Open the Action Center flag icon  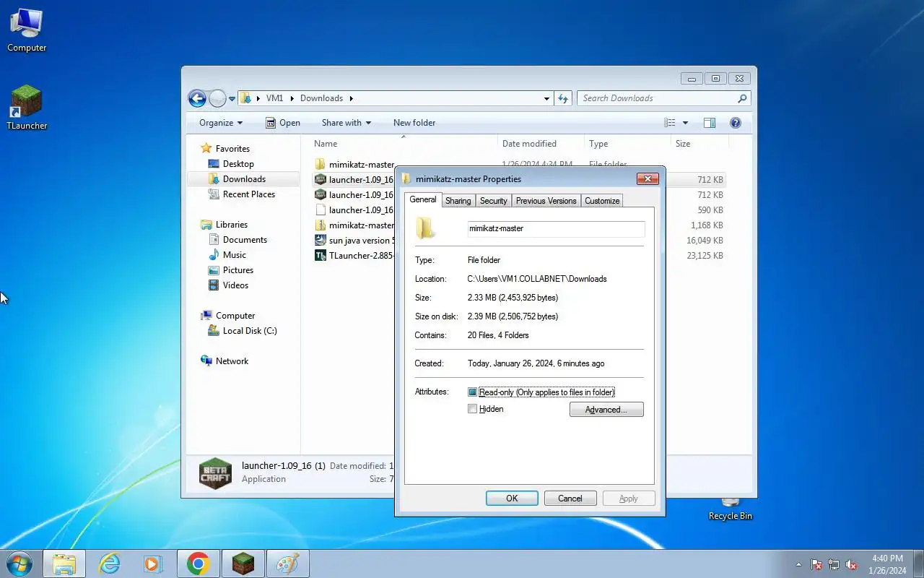[816, 564]
